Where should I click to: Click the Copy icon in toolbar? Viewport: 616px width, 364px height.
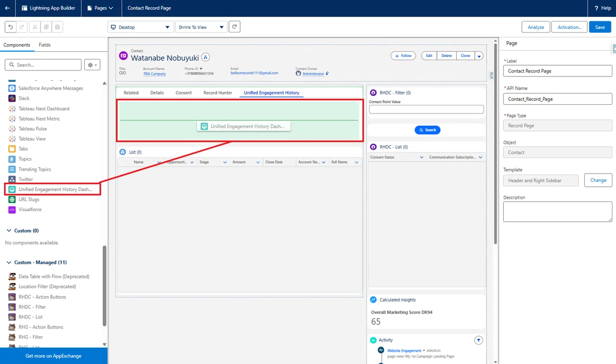point(46,27)
